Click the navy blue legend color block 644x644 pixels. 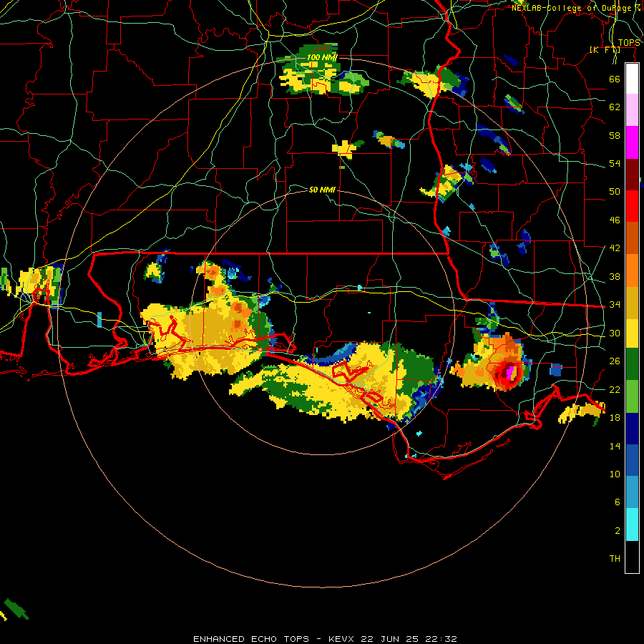click(632, 429)
